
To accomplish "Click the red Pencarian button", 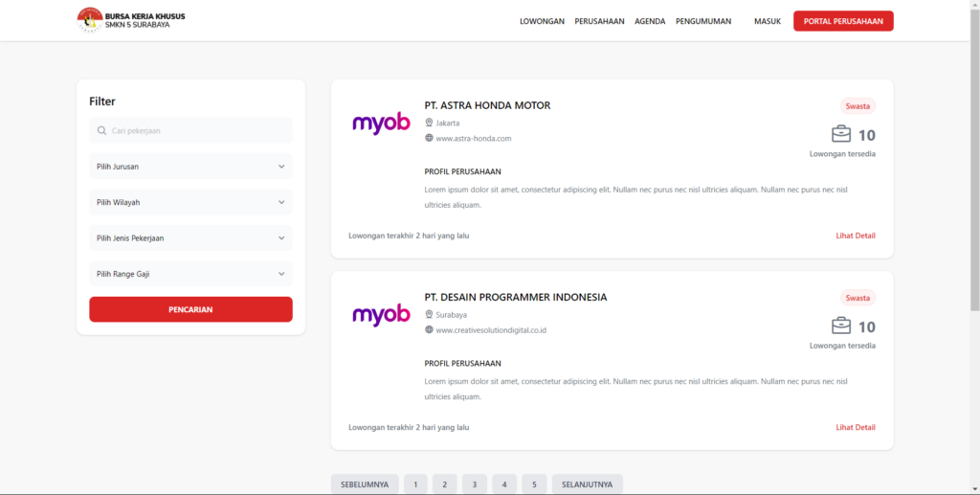I will [x=190, y=309].
